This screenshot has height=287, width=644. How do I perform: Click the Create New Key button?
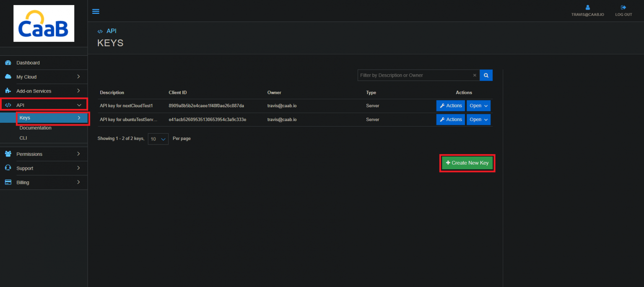coord(467,163)
